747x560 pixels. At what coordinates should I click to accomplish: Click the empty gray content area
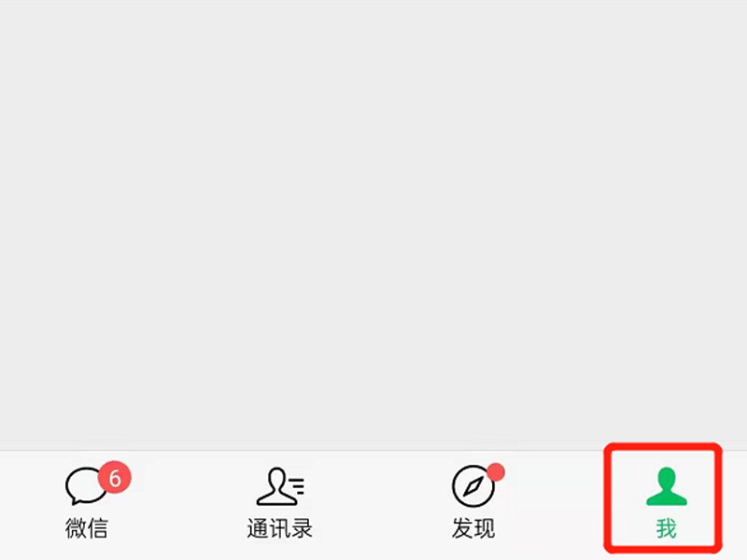pyautogui.click(x=373, y=224)
